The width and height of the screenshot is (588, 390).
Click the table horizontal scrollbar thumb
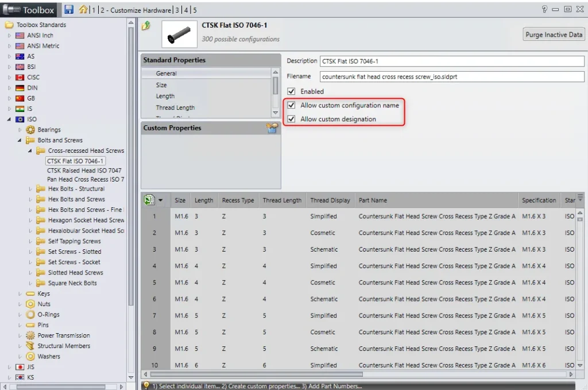coord(257,374)
